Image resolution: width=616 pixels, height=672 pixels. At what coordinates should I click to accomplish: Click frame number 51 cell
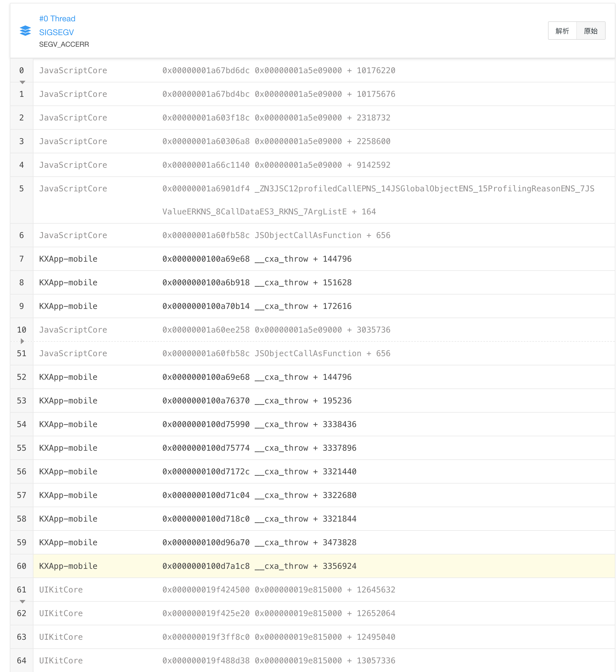tap(21, 353)
